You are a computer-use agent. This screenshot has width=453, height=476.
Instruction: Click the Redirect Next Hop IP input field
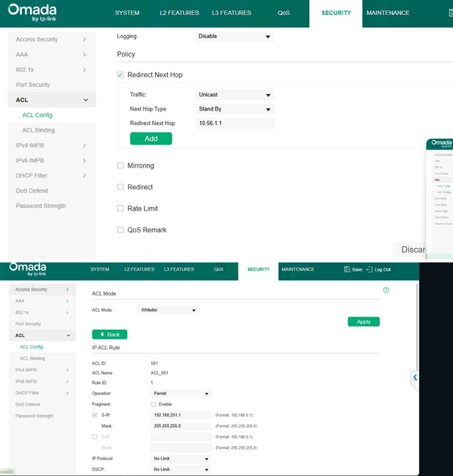[x=235, y=123]
